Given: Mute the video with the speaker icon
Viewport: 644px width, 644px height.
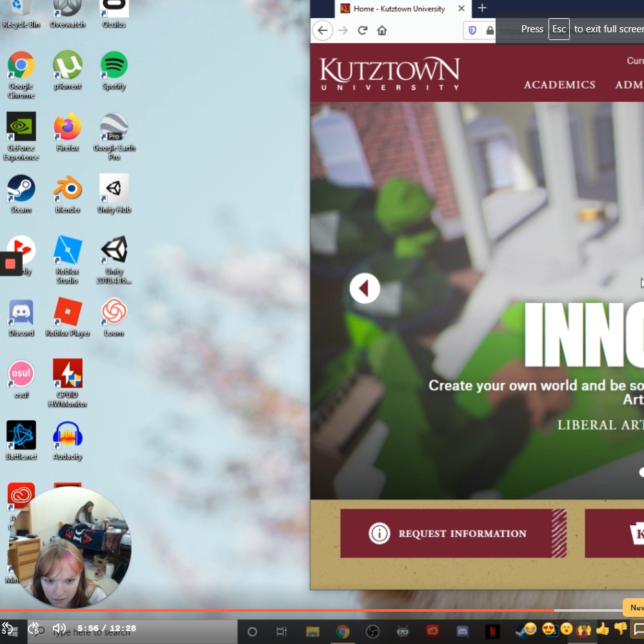Looking at the screenshot, I should [x=59, y=628].
